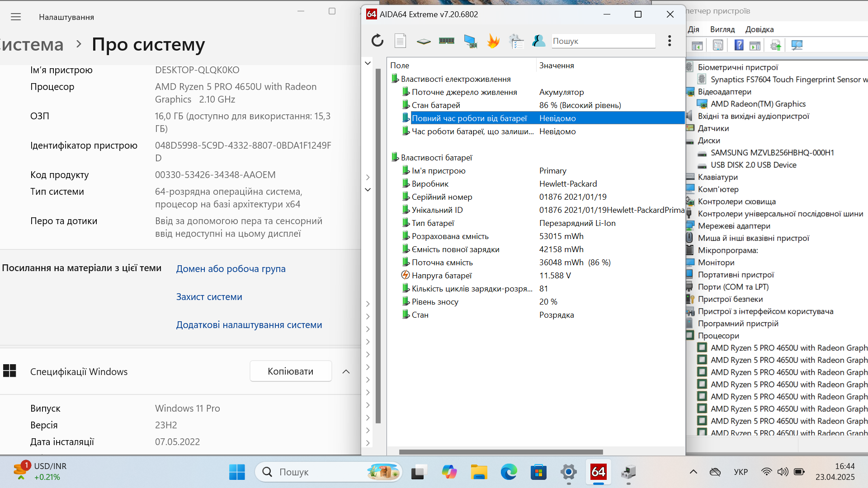Click the Поле column header in AIDA64
The image size is (868, 488).
[x=462, y=66]
